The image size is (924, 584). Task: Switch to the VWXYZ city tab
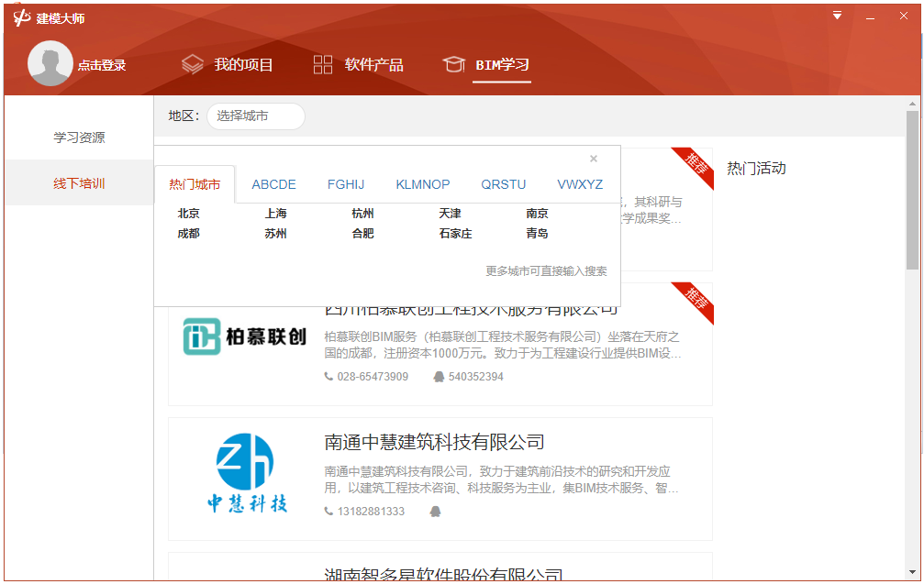pyautogui.click(x=580, y=184)
